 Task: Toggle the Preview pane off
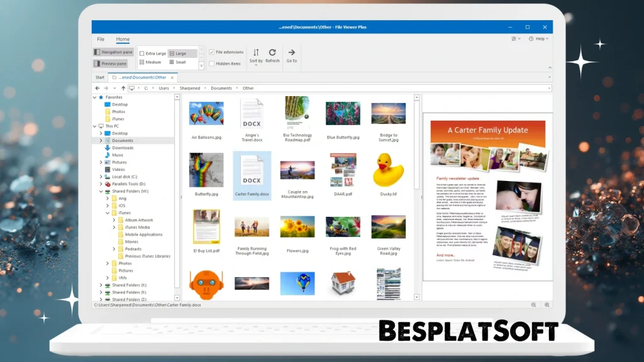click(x=110, y=63)
